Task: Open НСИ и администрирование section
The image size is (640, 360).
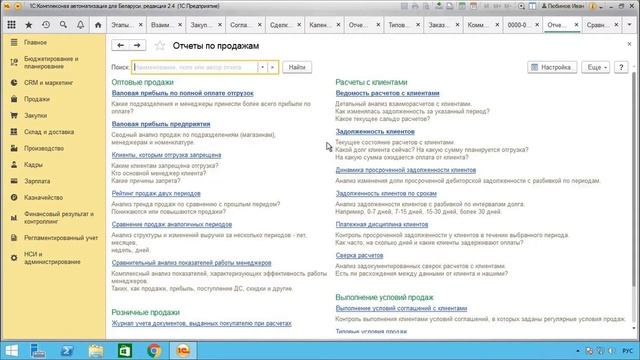Action: click(53, 258)
